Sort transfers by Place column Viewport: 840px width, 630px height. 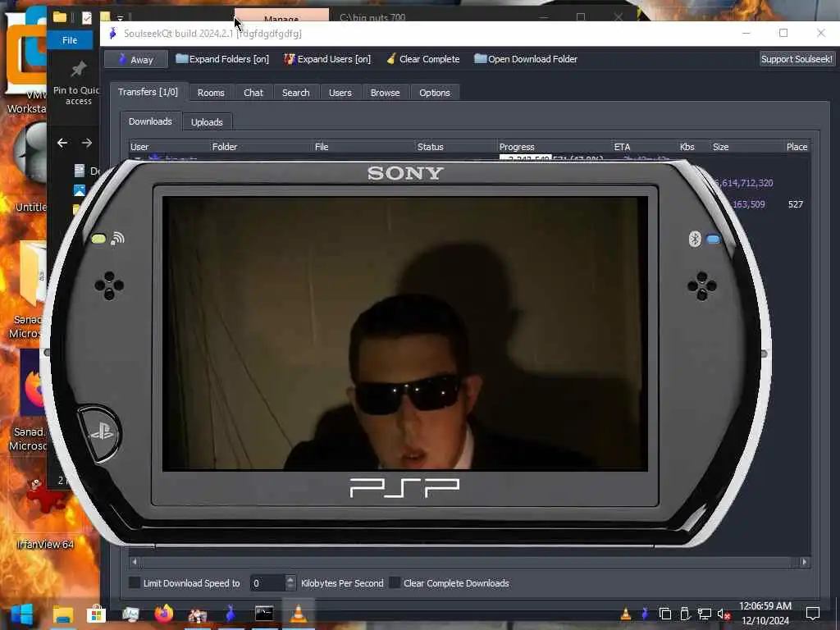[797, 147]
